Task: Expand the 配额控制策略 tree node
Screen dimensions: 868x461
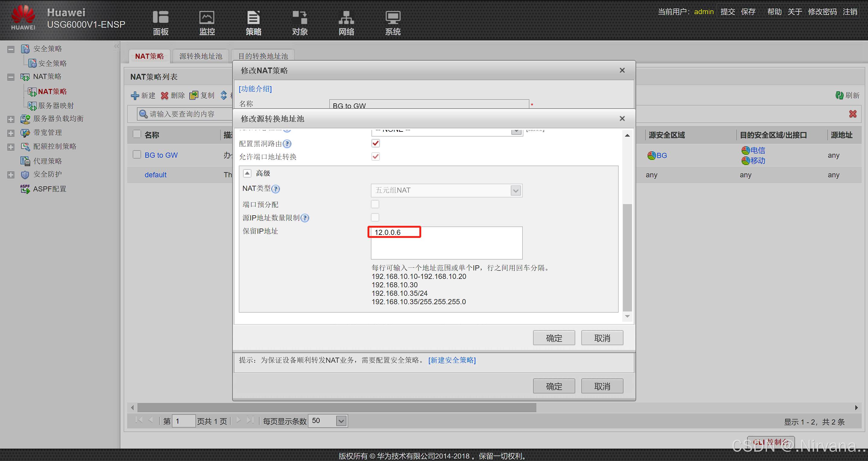Action: pyautogui.click(x=11, y=147)
